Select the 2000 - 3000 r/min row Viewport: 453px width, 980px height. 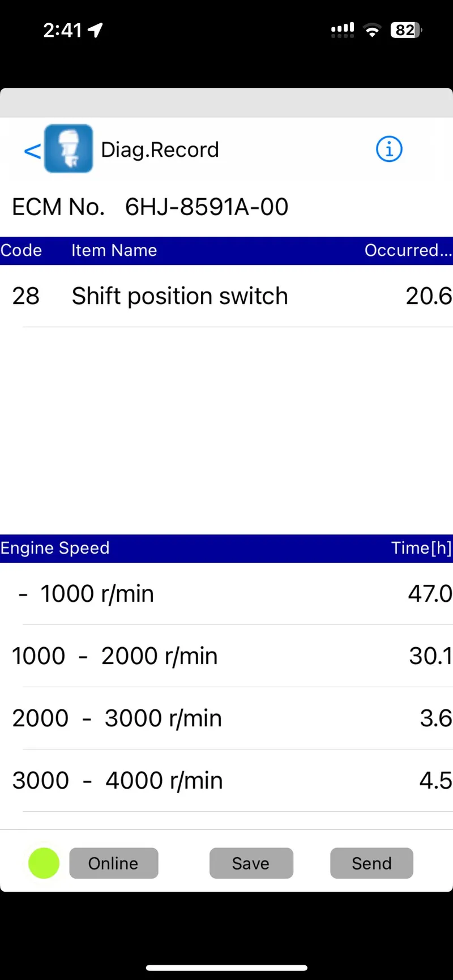(x=226, y=718)
